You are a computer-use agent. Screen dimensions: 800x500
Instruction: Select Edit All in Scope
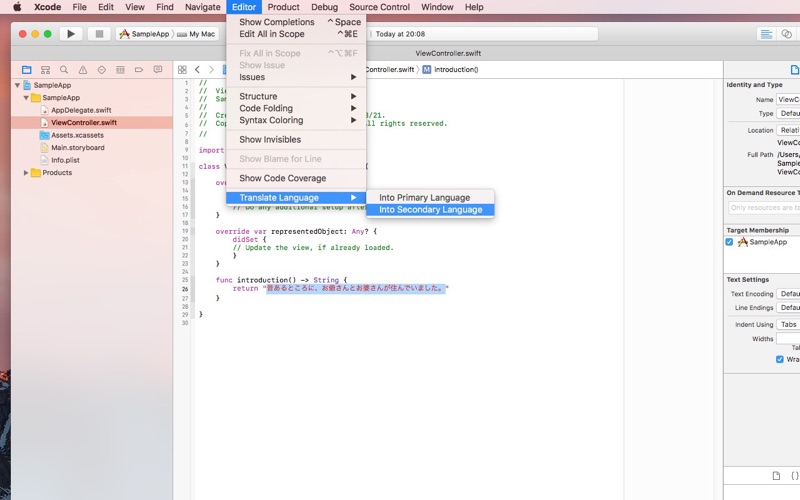[296, 34]
